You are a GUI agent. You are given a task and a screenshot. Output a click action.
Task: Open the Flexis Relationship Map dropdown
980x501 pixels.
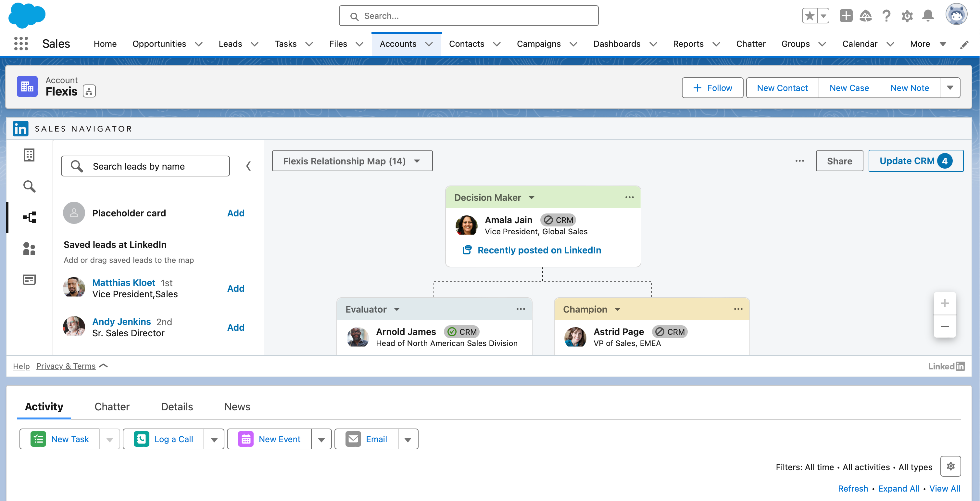point(352,161)
